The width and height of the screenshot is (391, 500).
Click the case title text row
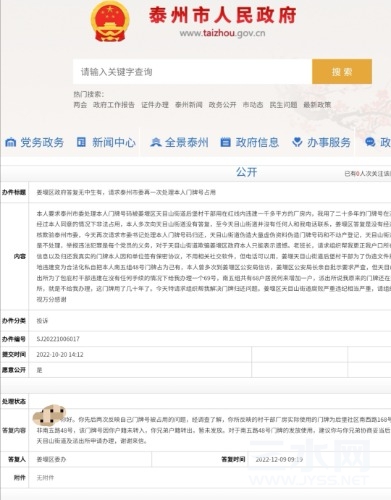[126, 192]
